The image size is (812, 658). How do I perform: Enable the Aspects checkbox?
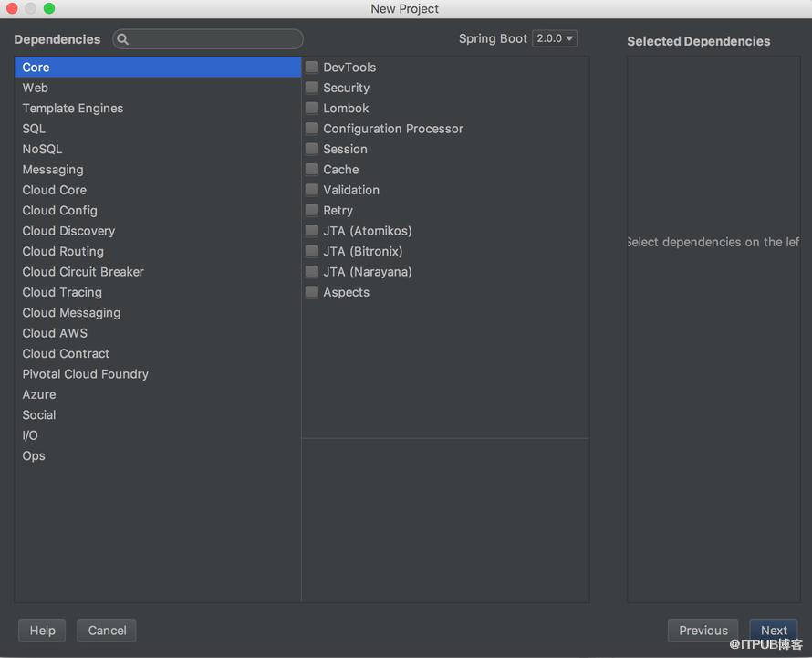coord(311,292)
